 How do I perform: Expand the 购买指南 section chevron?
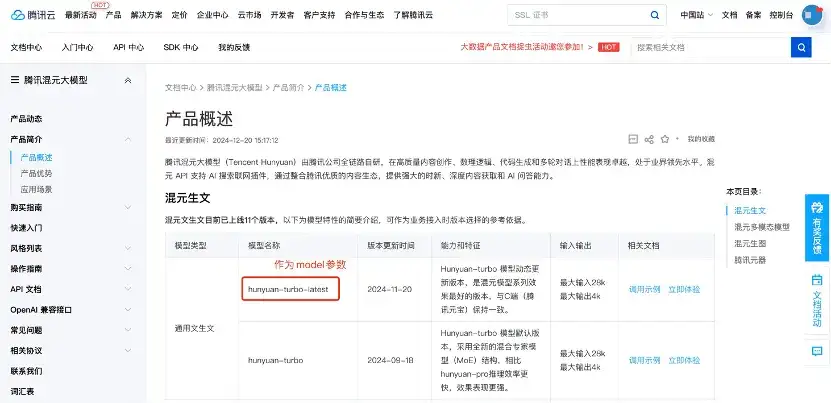click(x=127, y=207)
